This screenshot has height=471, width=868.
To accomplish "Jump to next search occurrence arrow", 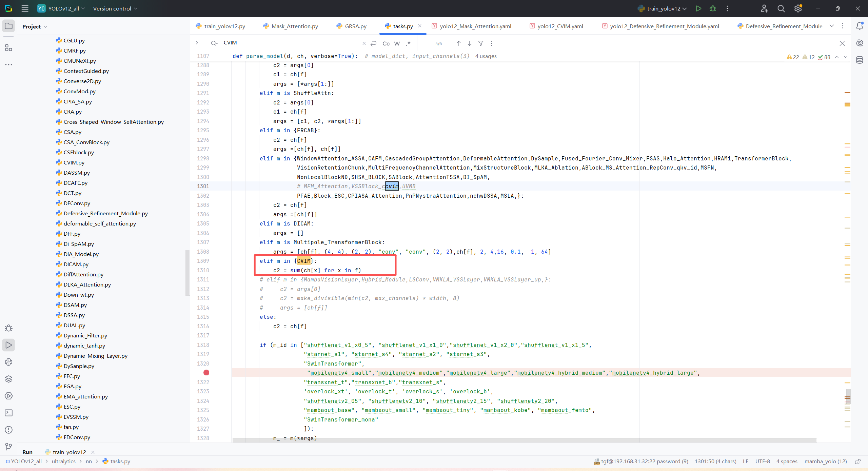I will coord(469,43).
